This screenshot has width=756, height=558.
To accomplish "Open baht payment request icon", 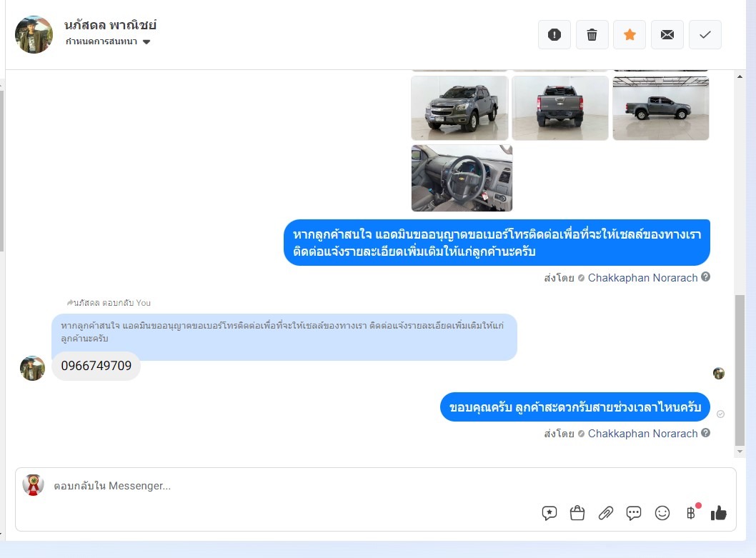I will click(692, 513).
